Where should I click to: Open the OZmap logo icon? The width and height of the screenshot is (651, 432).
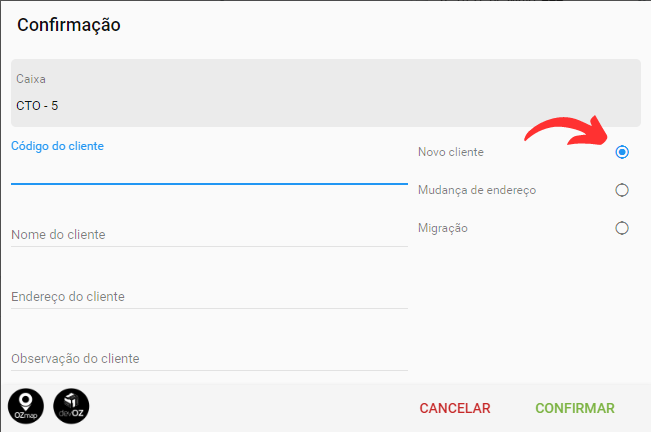[26, 406]
